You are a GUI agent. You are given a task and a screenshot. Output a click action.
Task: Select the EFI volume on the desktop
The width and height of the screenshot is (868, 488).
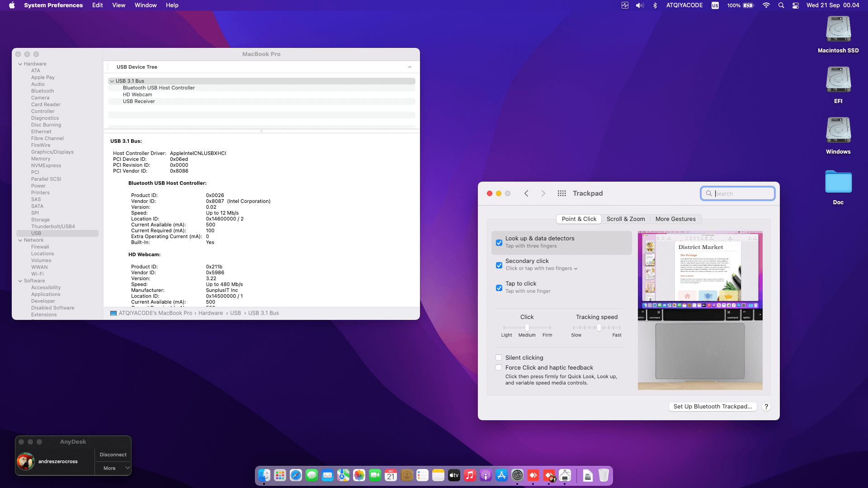pos(838,85)
